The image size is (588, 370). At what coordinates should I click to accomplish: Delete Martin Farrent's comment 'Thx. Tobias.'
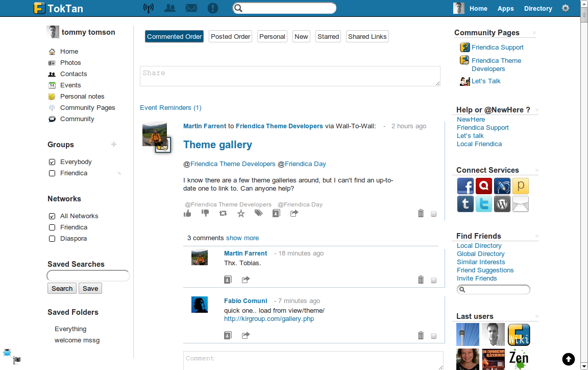[421, 280]
